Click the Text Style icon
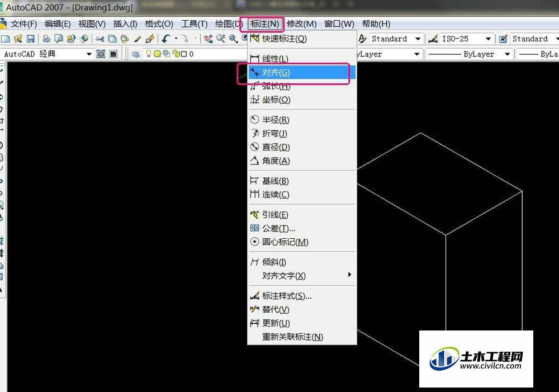 [362, 39]
